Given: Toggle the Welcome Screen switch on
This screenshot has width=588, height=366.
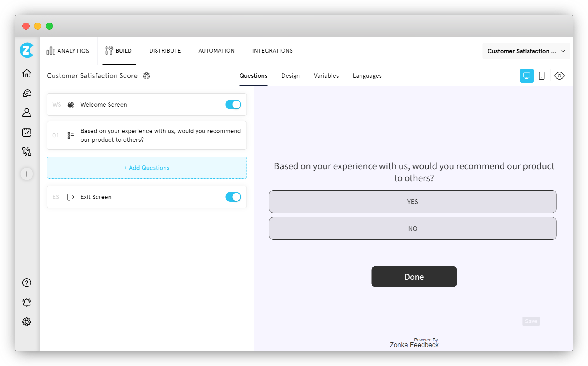Looking at the screenshot, I should point(233,104).
